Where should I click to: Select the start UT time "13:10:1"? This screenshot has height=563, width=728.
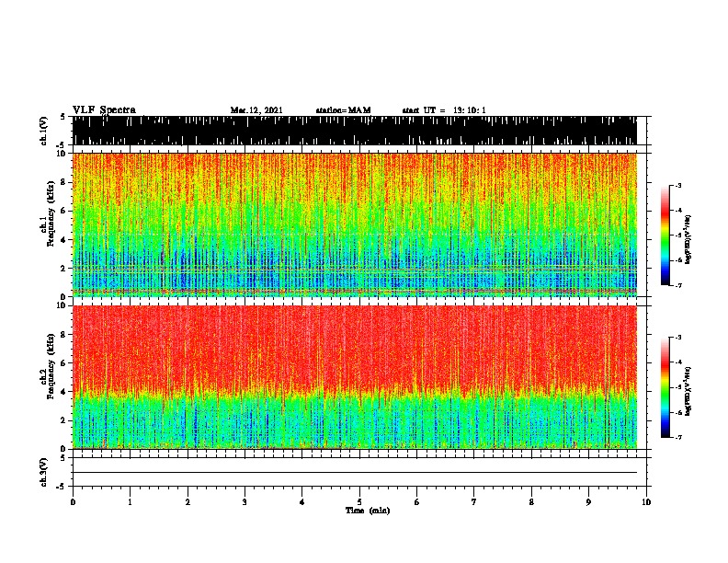click(x=470, y=110)
